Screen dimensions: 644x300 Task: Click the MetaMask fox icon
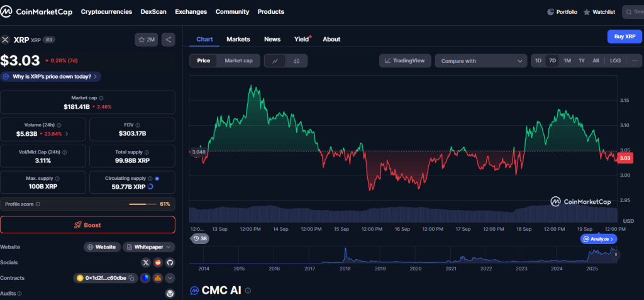pyautogui.click(x=158, y=278)
